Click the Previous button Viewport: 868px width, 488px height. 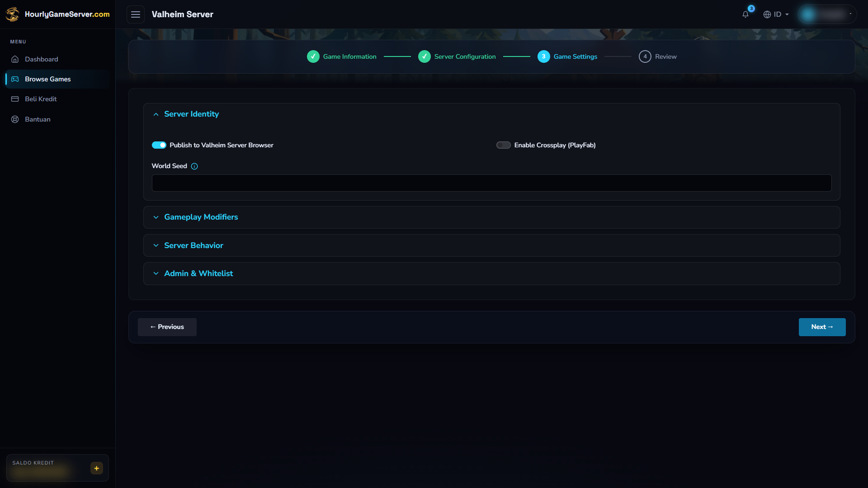point(167,327)
